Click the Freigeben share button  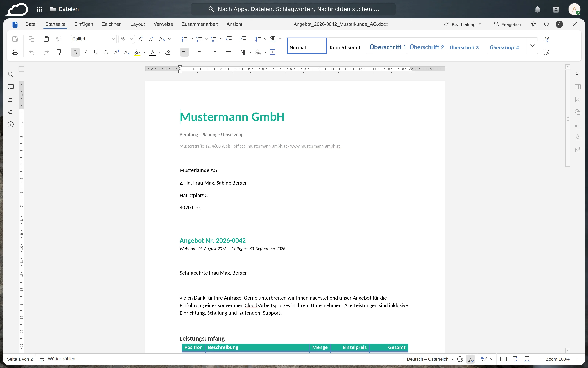507,24
